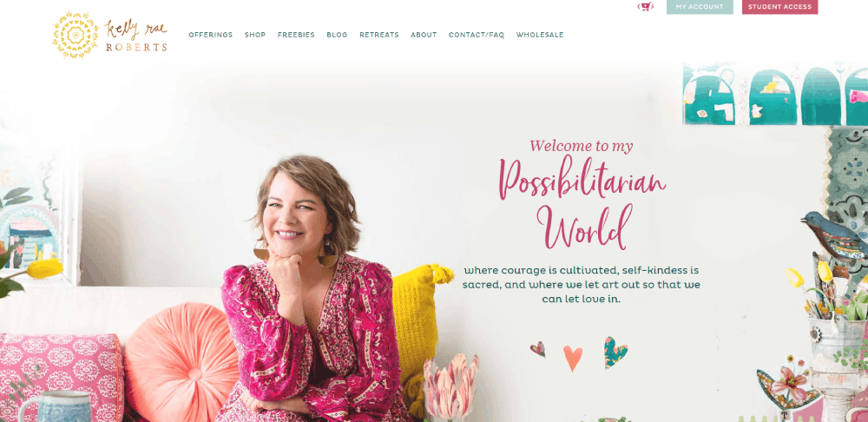Open the Freebies menu item

coord(296,35)
